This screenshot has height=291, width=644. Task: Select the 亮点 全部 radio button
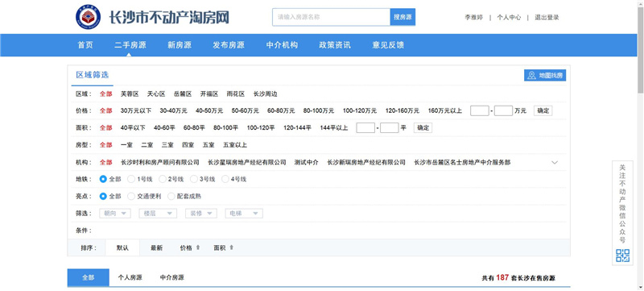click(x=103, y=197)
